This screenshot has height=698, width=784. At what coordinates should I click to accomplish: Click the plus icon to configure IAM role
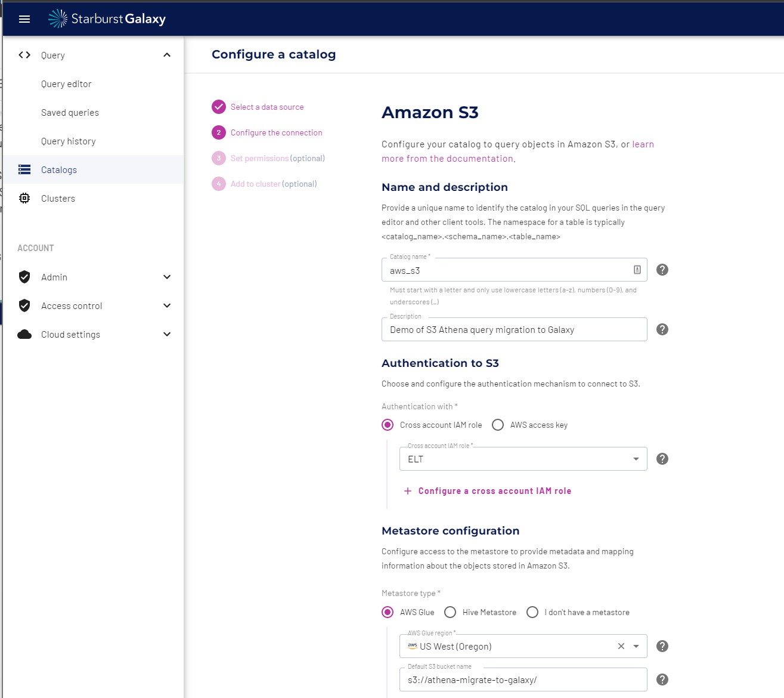[408, 491]
